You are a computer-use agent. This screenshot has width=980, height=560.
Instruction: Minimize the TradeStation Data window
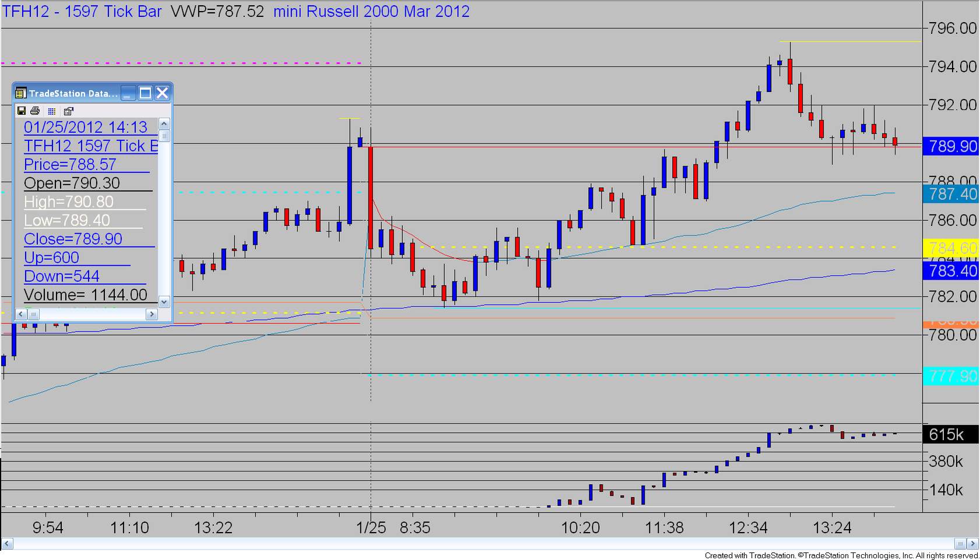128,93
